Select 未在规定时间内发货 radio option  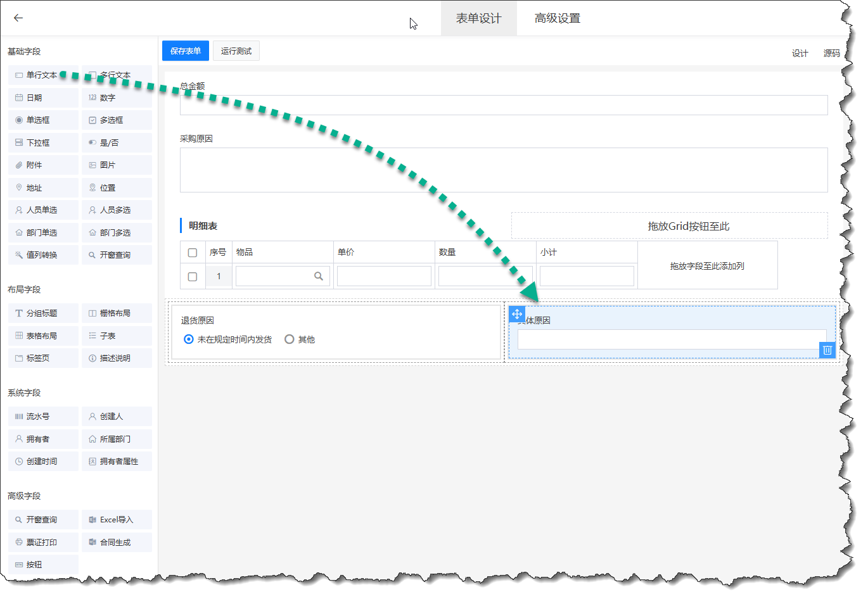(x=189, y=339)
